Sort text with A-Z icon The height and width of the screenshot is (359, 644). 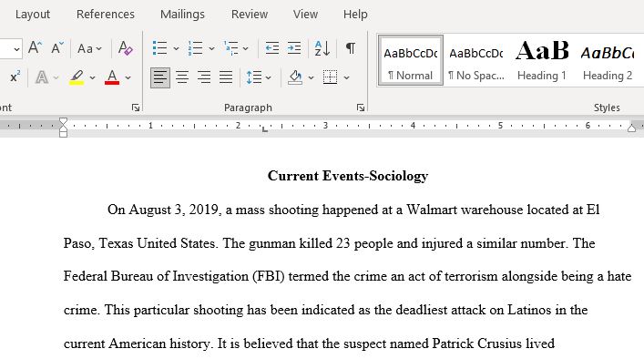click(322, 48)
